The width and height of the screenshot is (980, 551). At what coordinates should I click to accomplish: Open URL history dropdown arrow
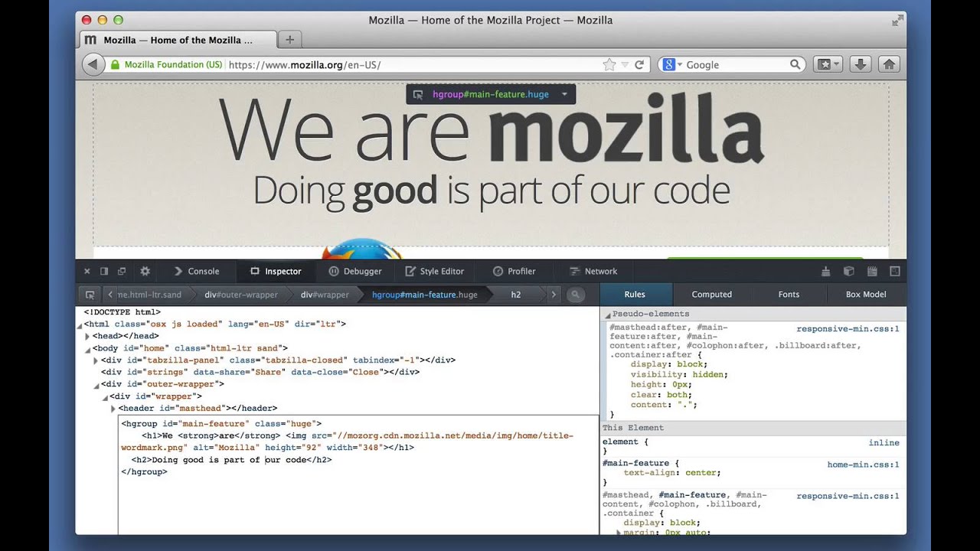pyautogui.click(x=625, y=65)
